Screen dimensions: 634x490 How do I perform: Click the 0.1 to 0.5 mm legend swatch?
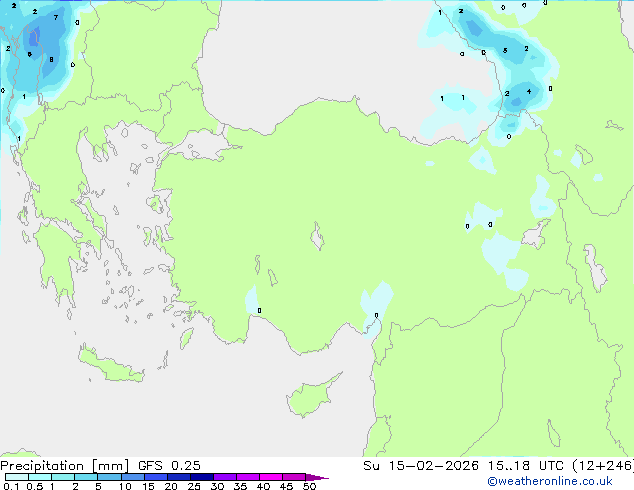tap(17, 477)
